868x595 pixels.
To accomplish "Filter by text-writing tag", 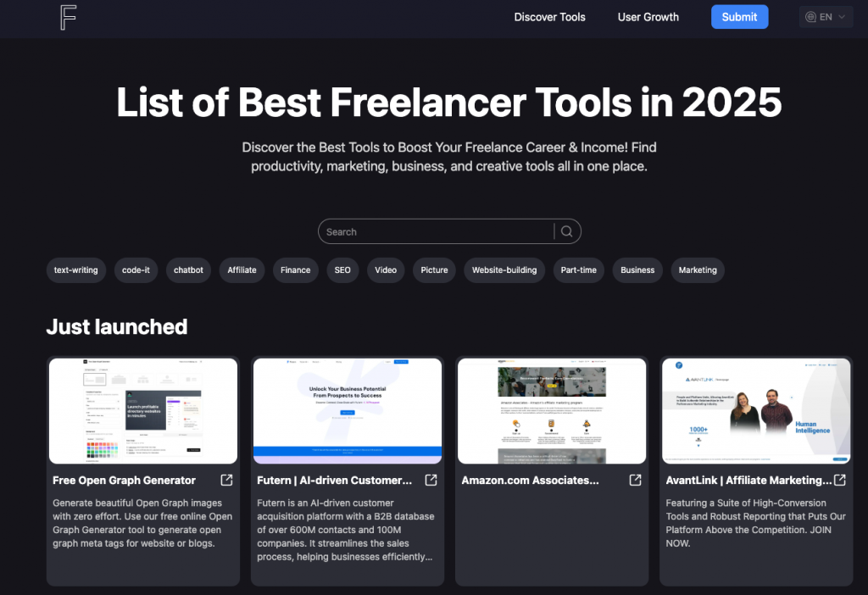I will coord(75,270).
